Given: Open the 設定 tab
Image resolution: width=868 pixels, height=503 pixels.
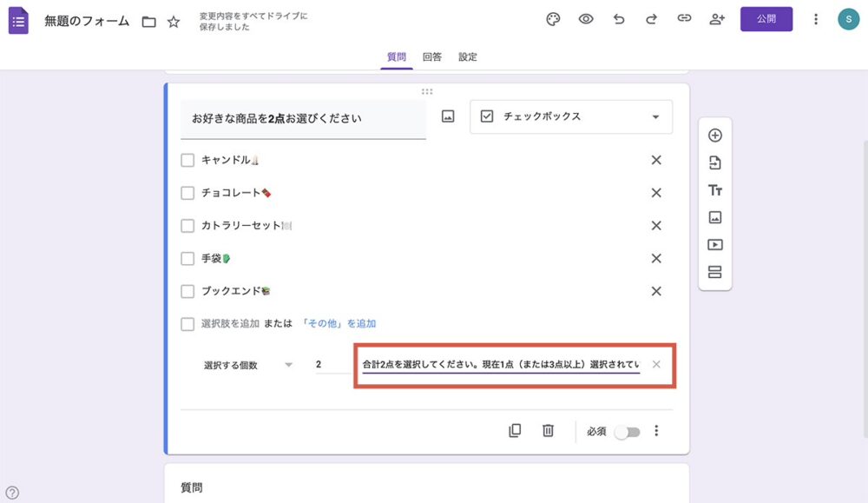Looking at the screenshot, I should [468, 56].
